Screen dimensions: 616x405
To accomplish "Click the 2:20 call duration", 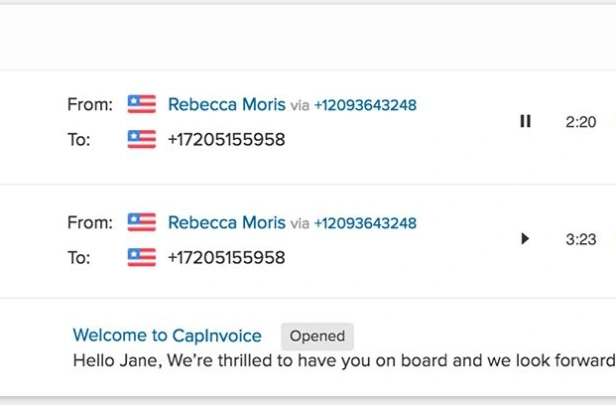I will pos(581,122).
